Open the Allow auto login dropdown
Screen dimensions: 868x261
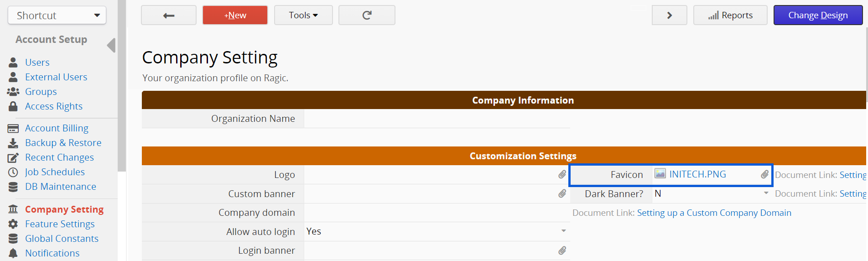point(563,231)
